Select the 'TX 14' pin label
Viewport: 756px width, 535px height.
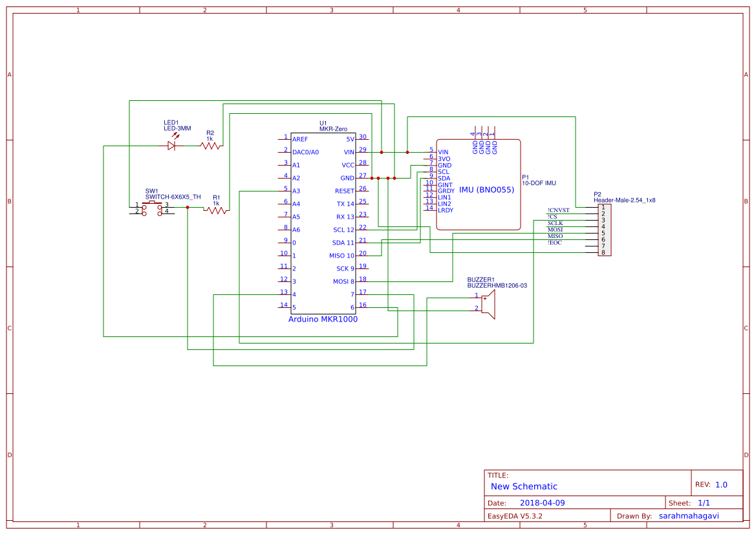pyautogui.click(x=346, y=204)
